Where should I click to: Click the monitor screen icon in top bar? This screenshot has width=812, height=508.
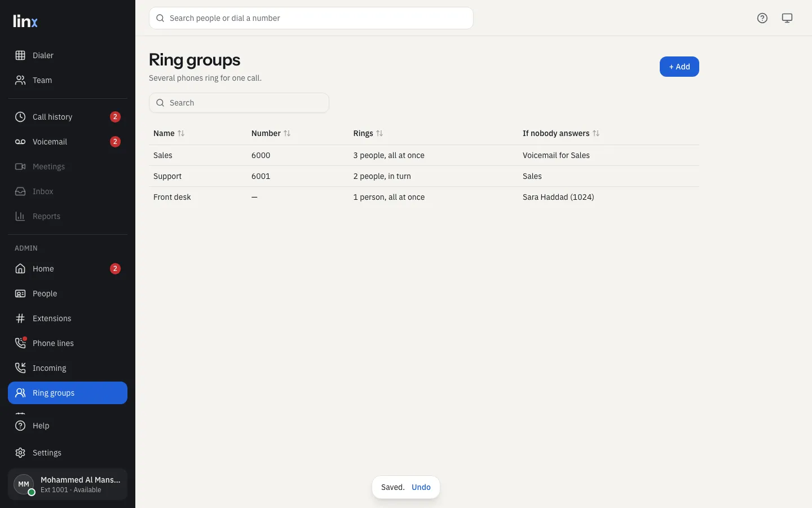click(787, 18)
